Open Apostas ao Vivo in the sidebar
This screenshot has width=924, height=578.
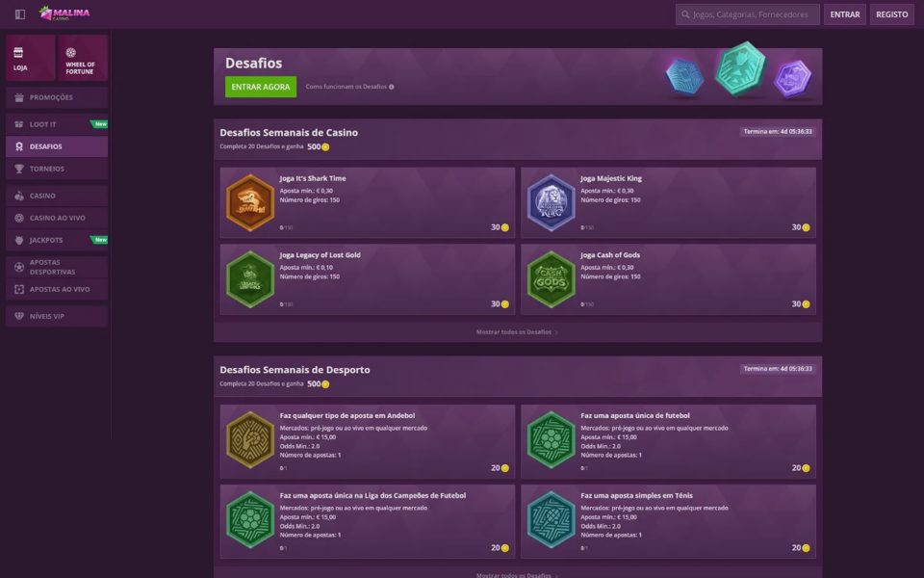coord(57,290)
